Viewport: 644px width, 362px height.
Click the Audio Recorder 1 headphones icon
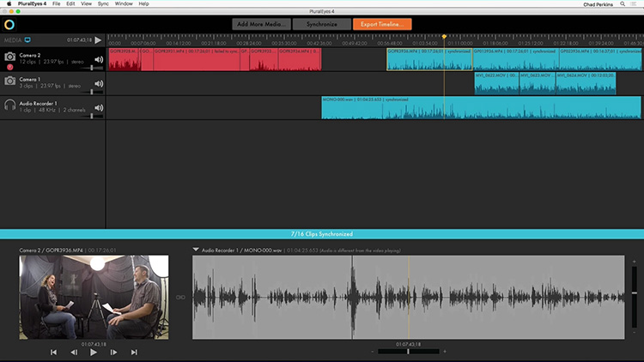pos(9,105)
